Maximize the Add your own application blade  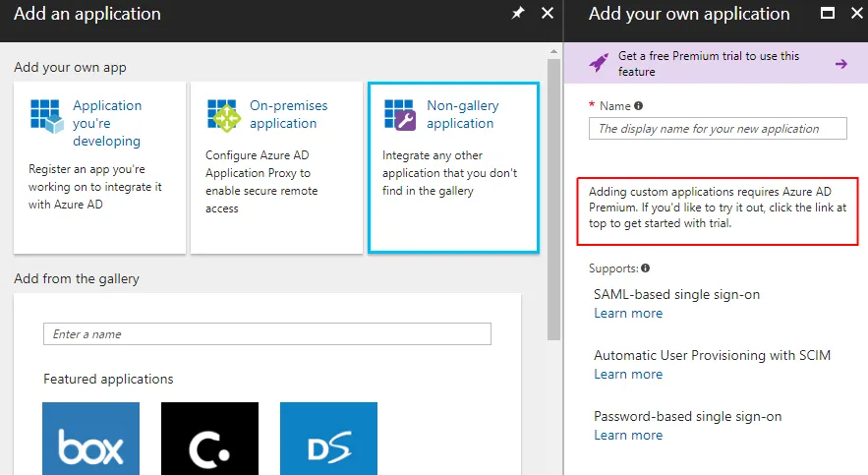(828, 13)
